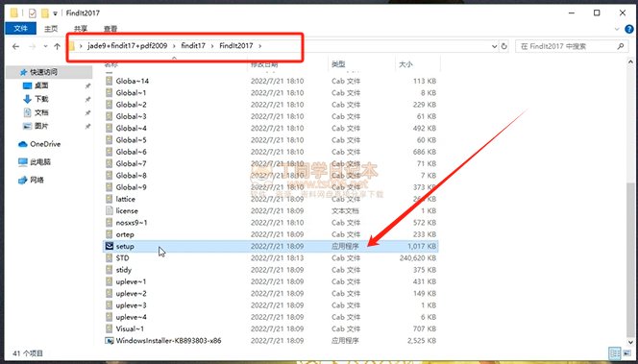
Task: Sort by 类型 column header
Action: coord(338,63)
